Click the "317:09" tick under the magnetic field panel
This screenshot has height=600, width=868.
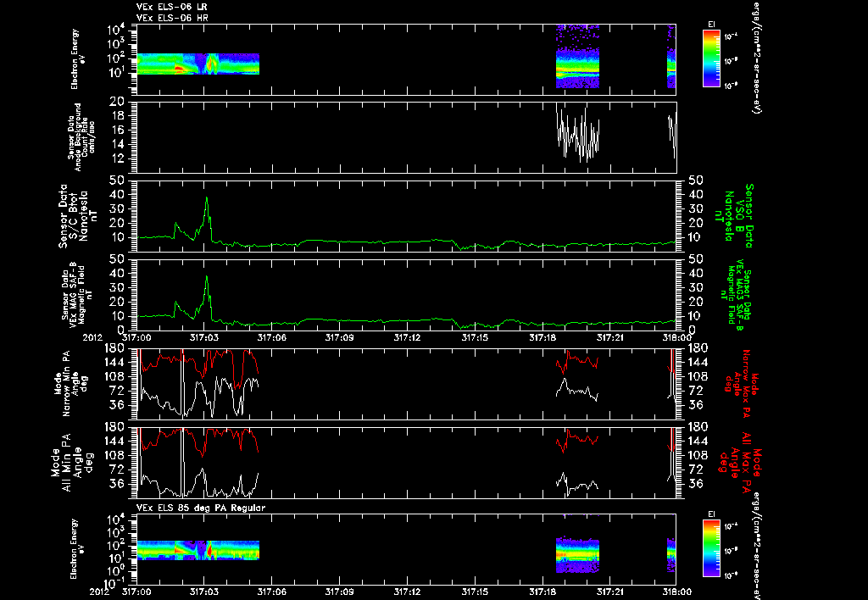[x=339, y=337]
